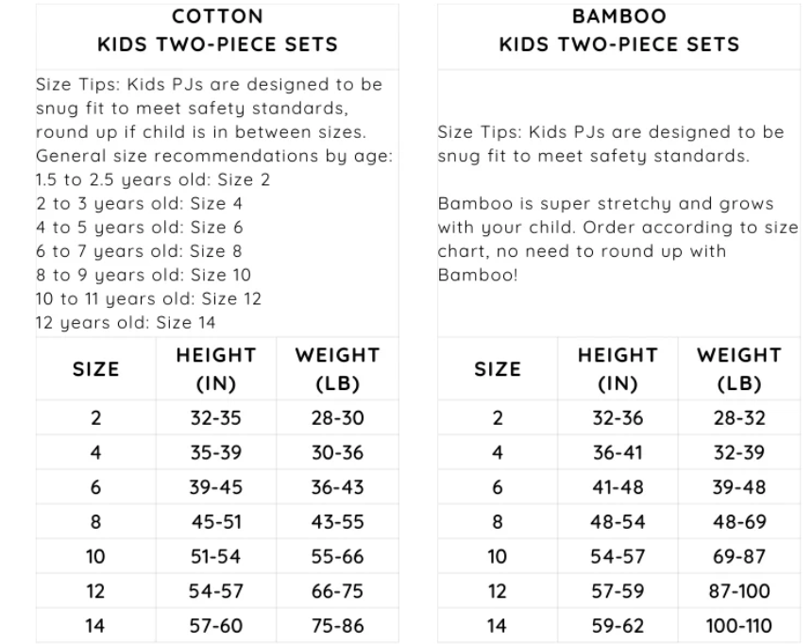
Task: Click Bamboo weight cell 32-39
Action: tap(738, 453)
